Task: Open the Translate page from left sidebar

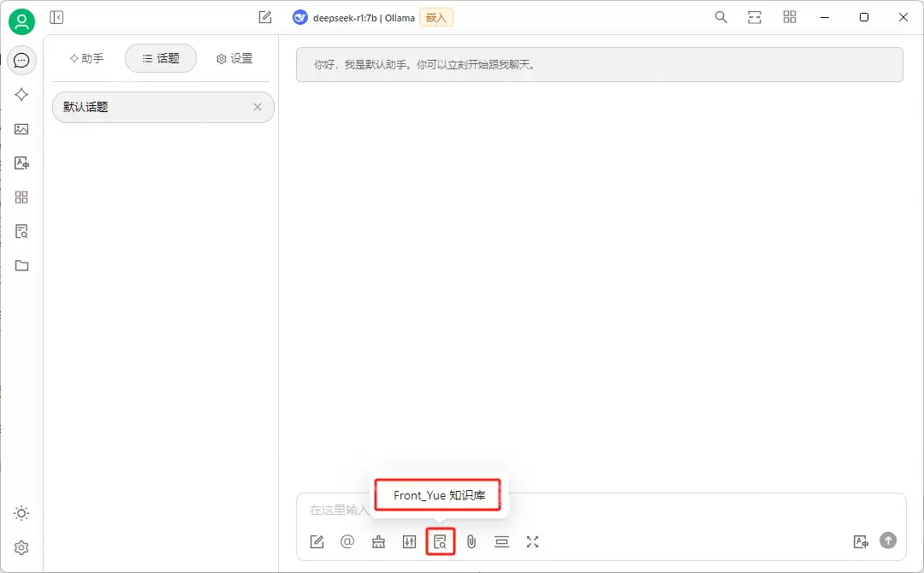Action: tap(22, 163)
